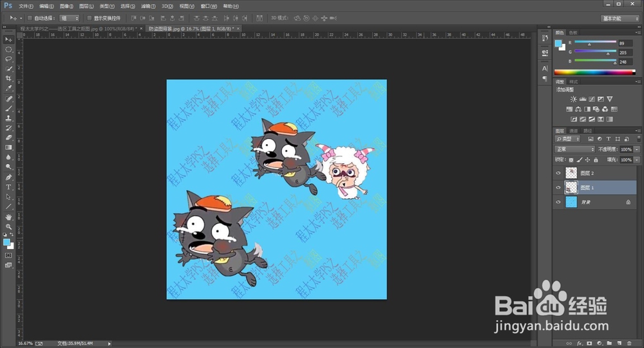Toggle visibility of the 背景 layer
The image size is (644, 348).
click(558, 202)
